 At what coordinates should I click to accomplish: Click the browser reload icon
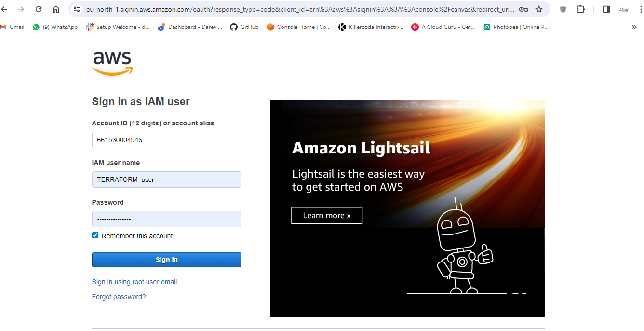tap(39, 9)
